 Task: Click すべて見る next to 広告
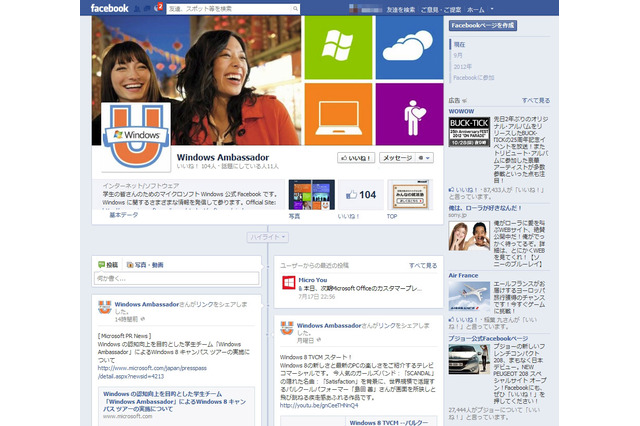[536, 100]
